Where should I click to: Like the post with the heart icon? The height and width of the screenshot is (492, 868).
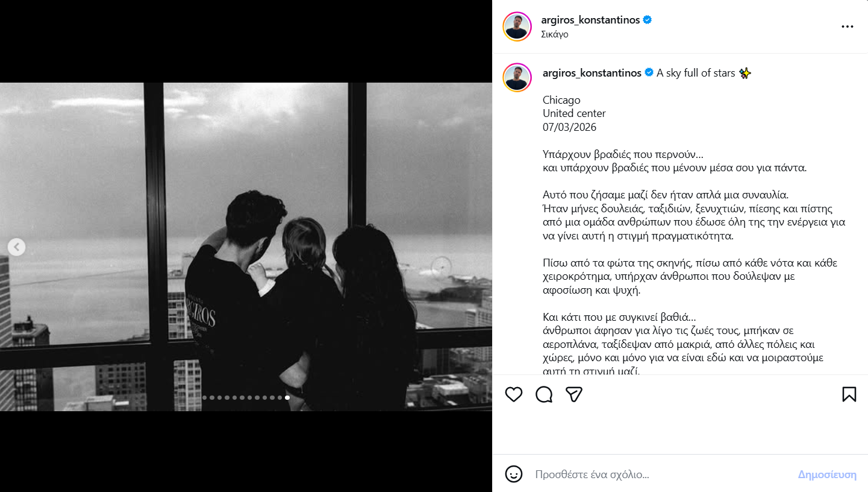point(514,394)
